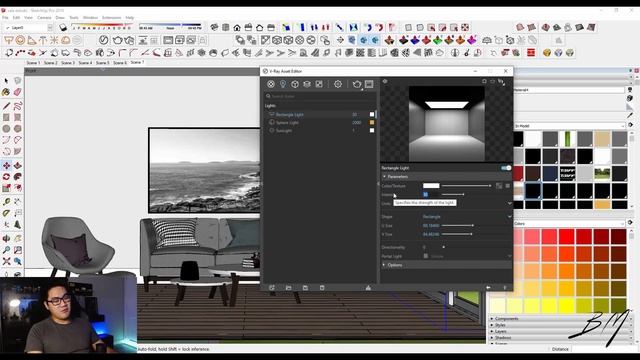The width and height of the screenshot is (640, 360).
Task: Switch to Scene 1 tab
Action: (33, 63)
